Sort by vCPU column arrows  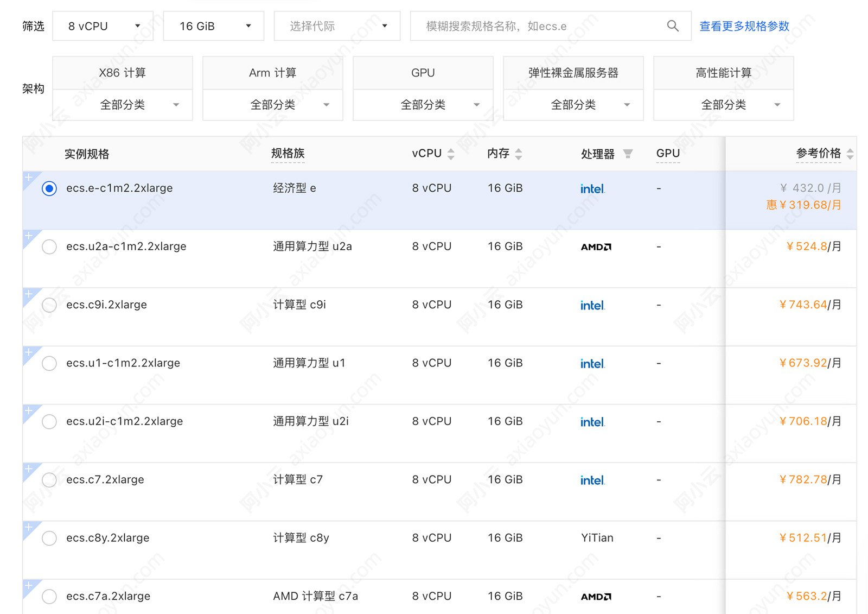coord(451,154)
